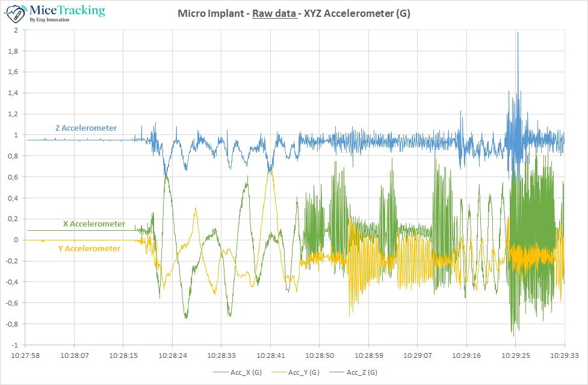Click the 10:29:33 time axis label
The height and width of the screenshot is (385, 588).
point(564,355)
